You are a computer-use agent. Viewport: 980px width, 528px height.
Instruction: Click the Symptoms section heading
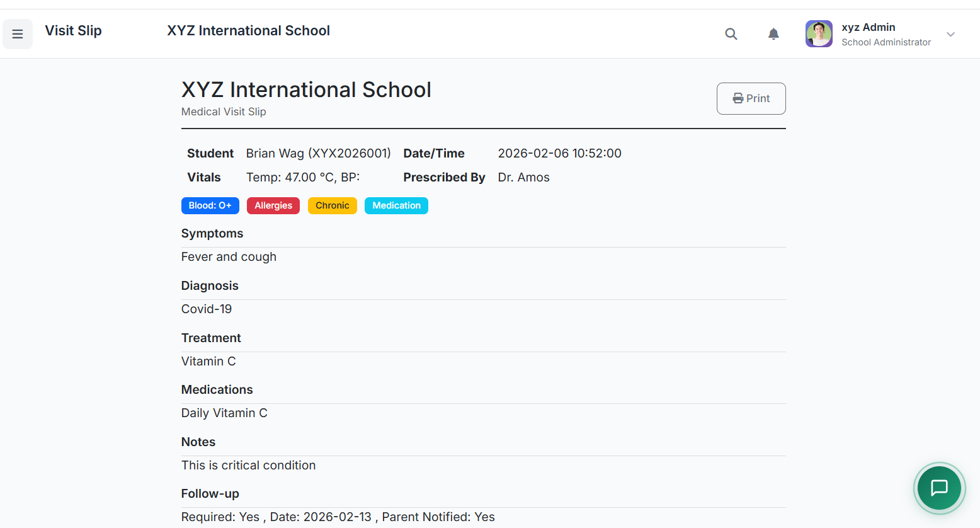[x=212, y=233]
